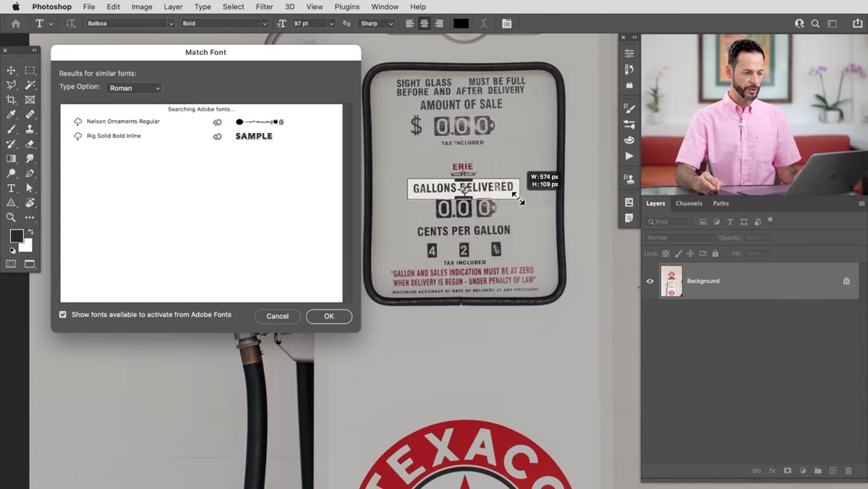Collapse the toolbox with double-arrow icon

pos(34,50)
